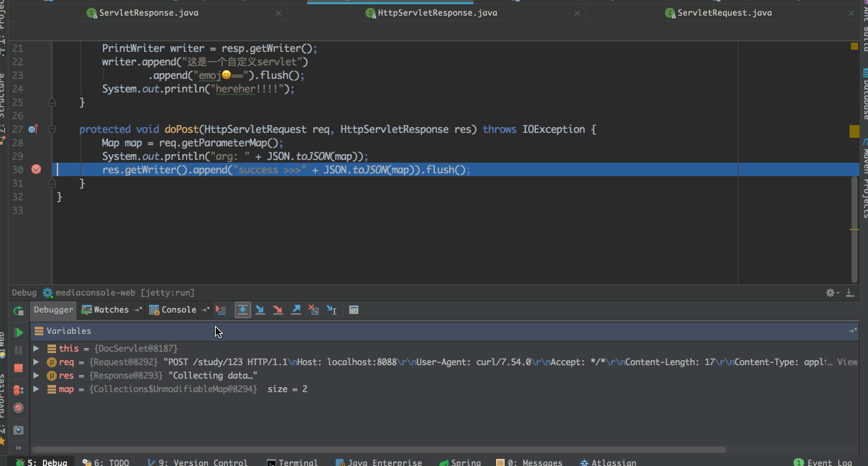Open the 9: Version Control tool window
868x466 pixels.
pyautogui.click(x=197, y=462)
